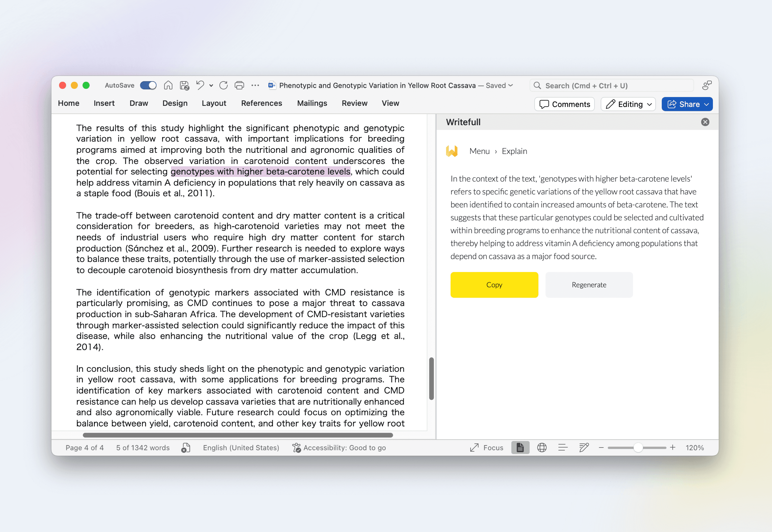Click the zoom slider handle
This screenshot has height=532, width=772.
click(x=638, y=448)
